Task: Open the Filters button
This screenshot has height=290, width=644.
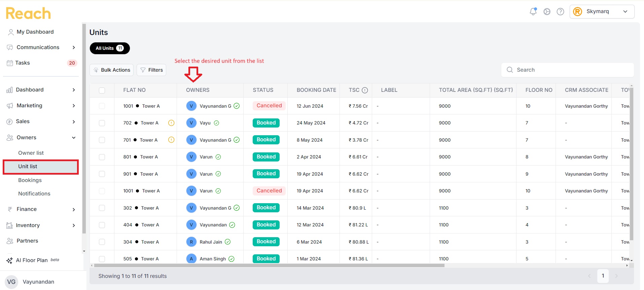Action: 151,70
